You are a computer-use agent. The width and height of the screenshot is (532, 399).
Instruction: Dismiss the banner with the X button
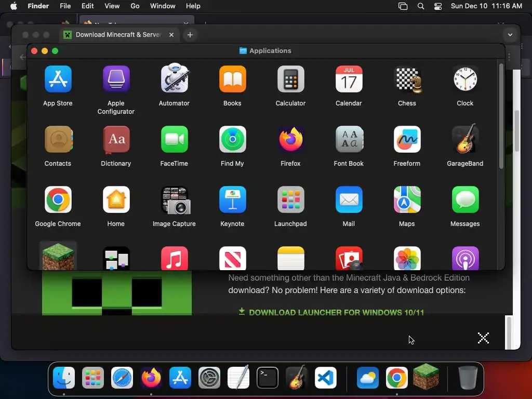pos(483,338)
